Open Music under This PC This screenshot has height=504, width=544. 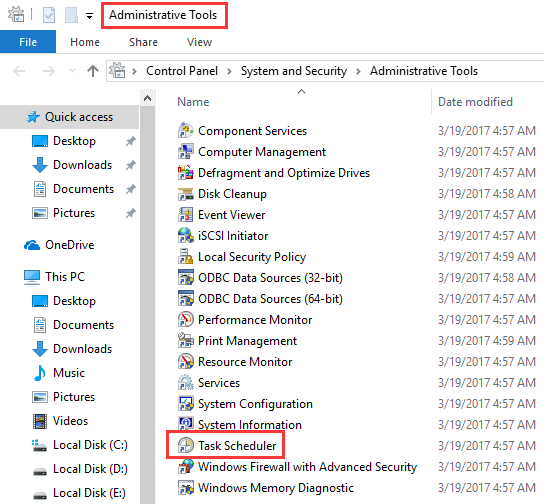click(x=69, y=373)
